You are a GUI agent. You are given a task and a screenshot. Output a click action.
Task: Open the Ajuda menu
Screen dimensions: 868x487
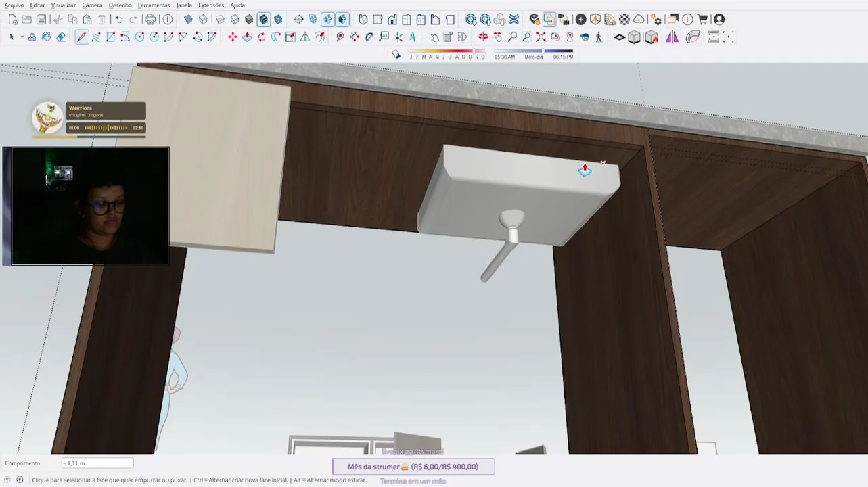pos(237,5)
